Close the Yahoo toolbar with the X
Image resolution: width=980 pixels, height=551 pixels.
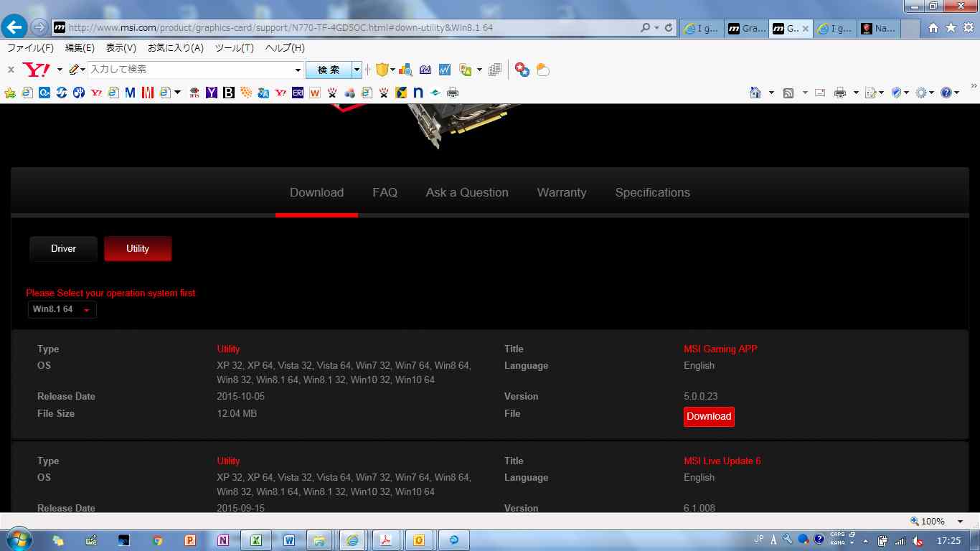click(x=11, y=70)
